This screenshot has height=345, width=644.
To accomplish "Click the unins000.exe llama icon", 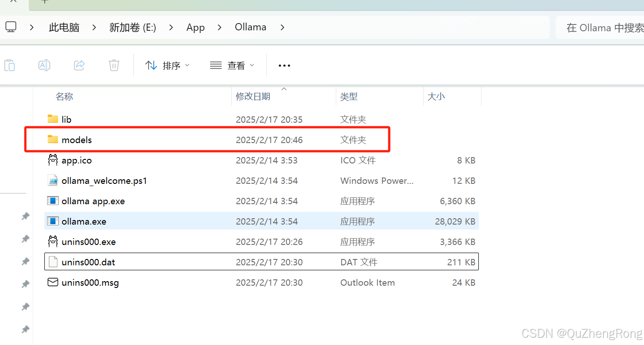I will point(53,241).
